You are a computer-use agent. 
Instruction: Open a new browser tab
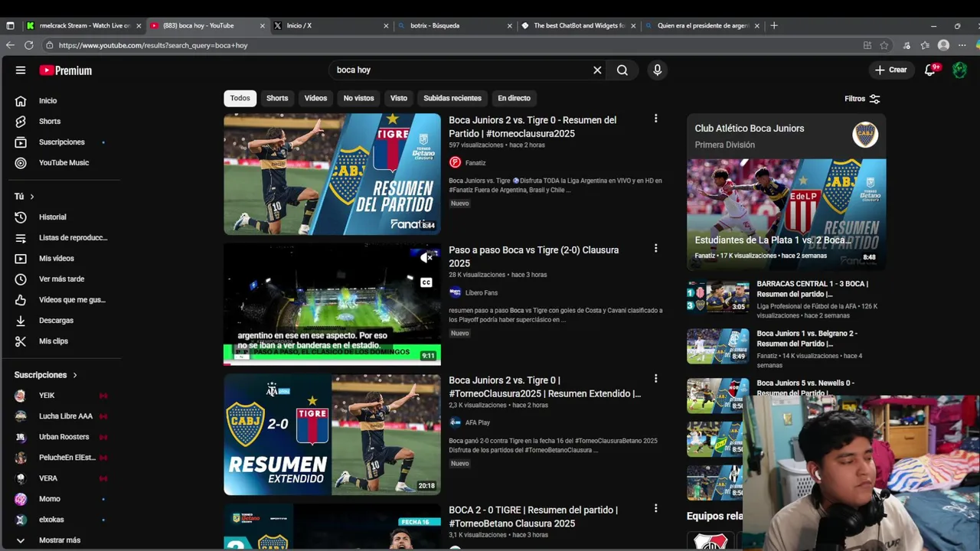tap(774, 25)
